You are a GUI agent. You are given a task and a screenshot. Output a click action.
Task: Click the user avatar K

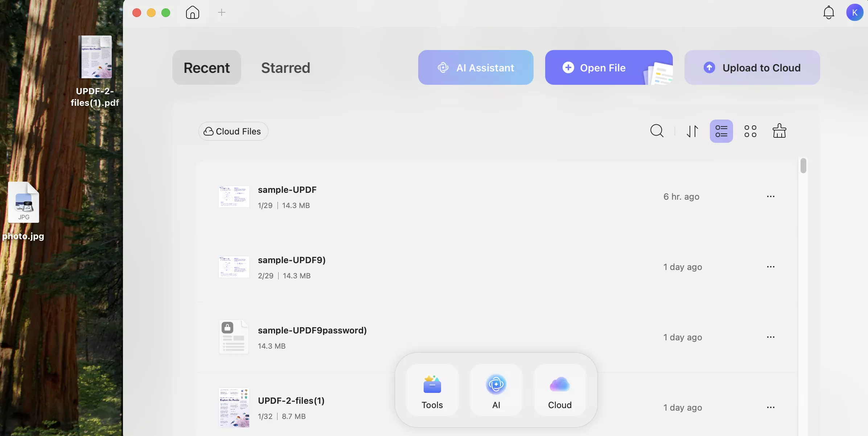(x=855, y=13)
